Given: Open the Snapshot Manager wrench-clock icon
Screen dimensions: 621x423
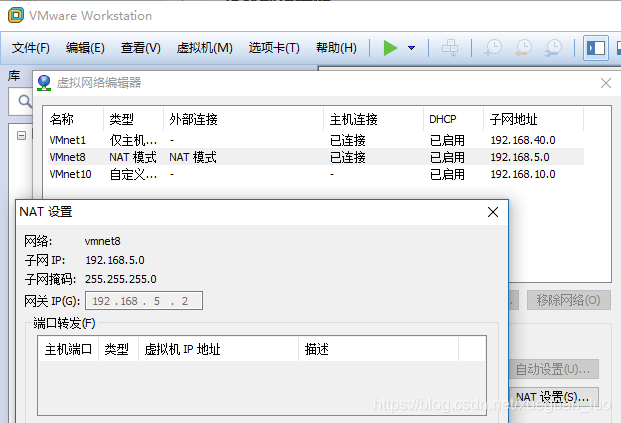Looking at the screenshot, I should 553,48.
